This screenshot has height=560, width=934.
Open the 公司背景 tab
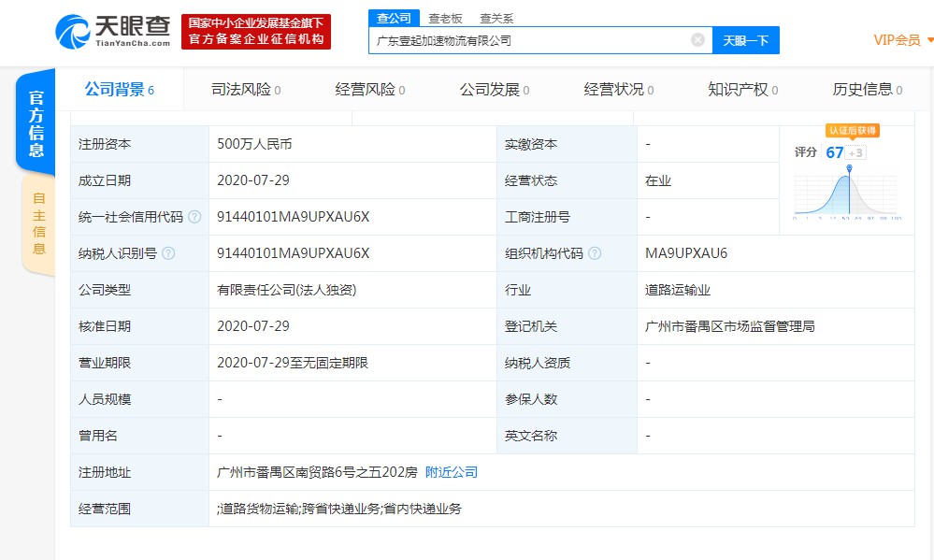tap(119, 90)
